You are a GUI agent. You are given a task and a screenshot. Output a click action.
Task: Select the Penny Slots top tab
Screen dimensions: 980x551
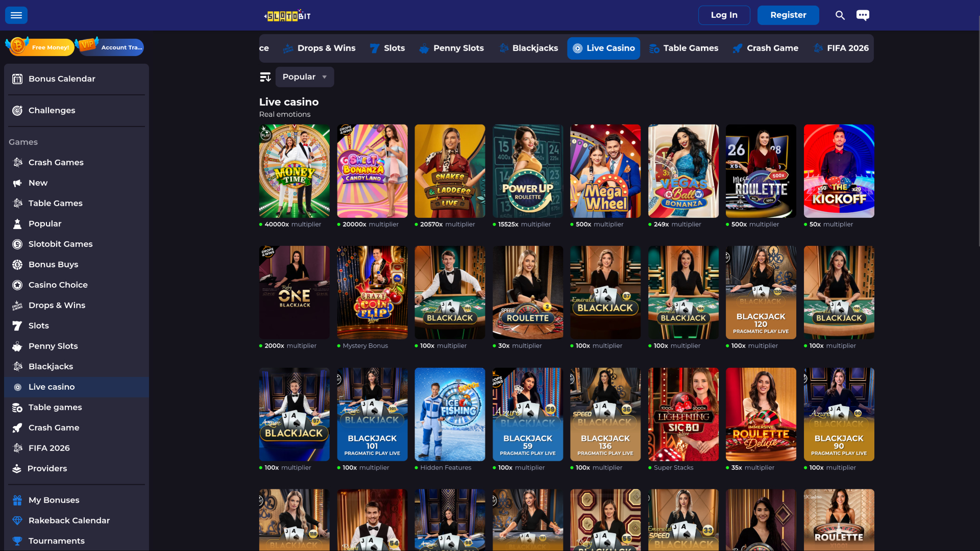click(x=451, y=48)
